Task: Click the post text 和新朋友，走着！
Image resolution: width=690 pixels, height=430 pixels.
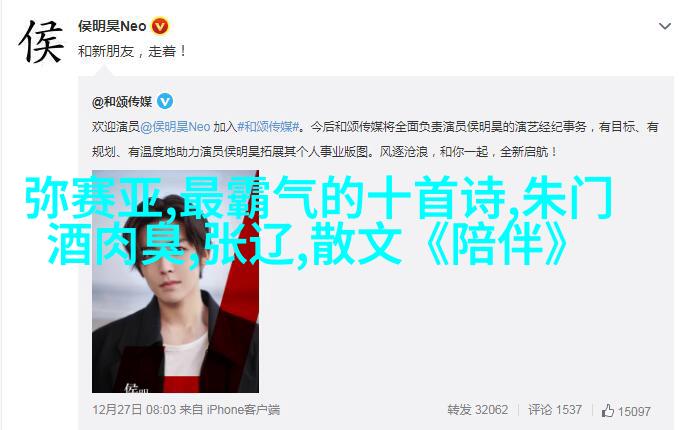Action: click(132, 51)
